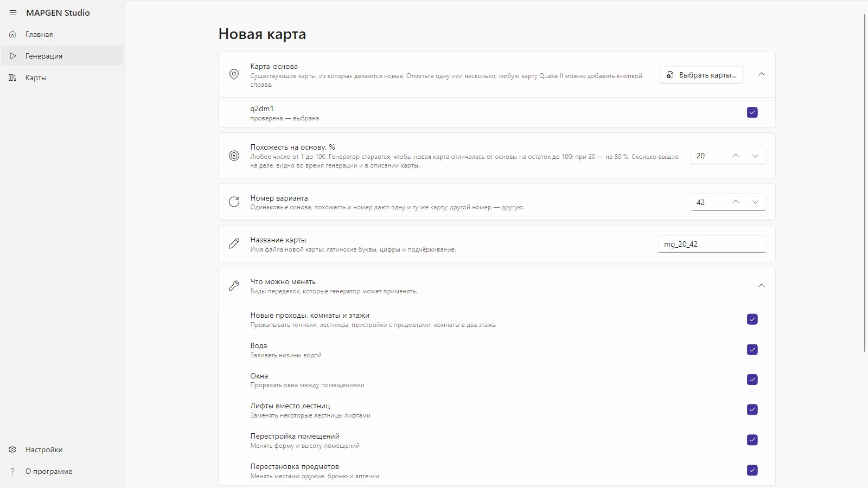Screen dimensions: 868x488
Task: Click the проверена — выбрана status text
Action: click(x=284, y=118)
